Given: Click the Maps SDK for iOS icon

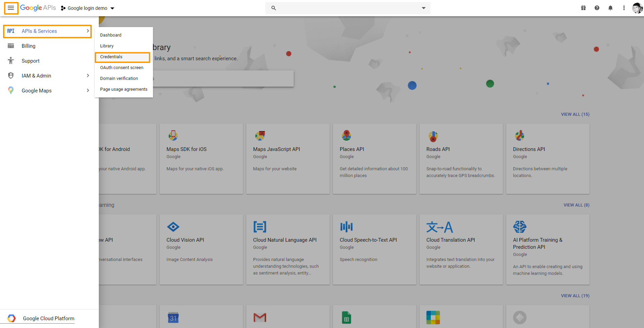Looking at the screenshot, I should [x=173, y=135].
